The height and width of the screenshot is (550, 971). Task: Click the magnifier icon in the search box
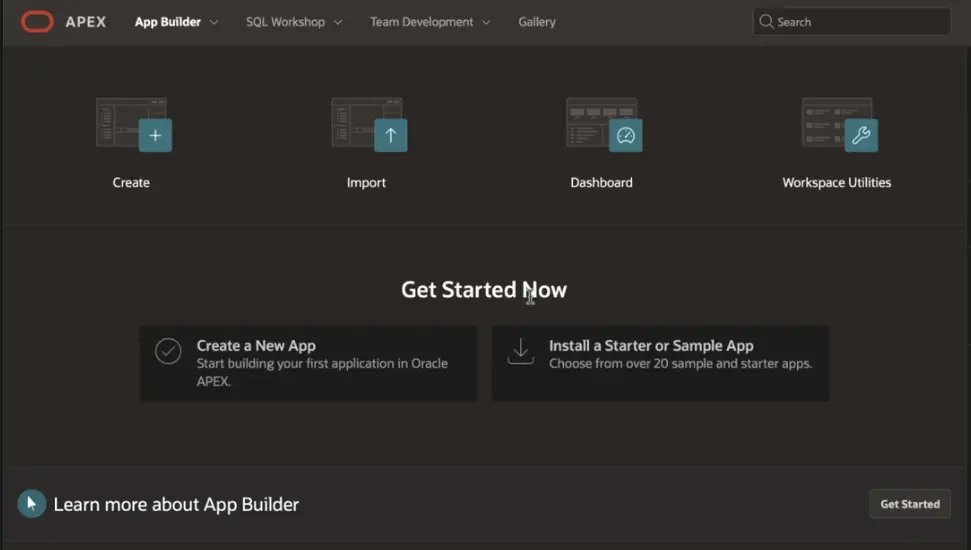click(x=766, y=22)
